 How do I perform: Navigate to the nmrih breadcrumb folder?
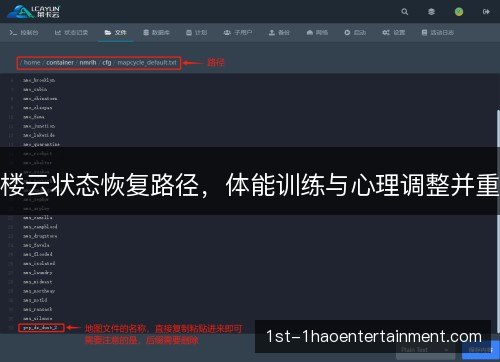tap(88, 63)
